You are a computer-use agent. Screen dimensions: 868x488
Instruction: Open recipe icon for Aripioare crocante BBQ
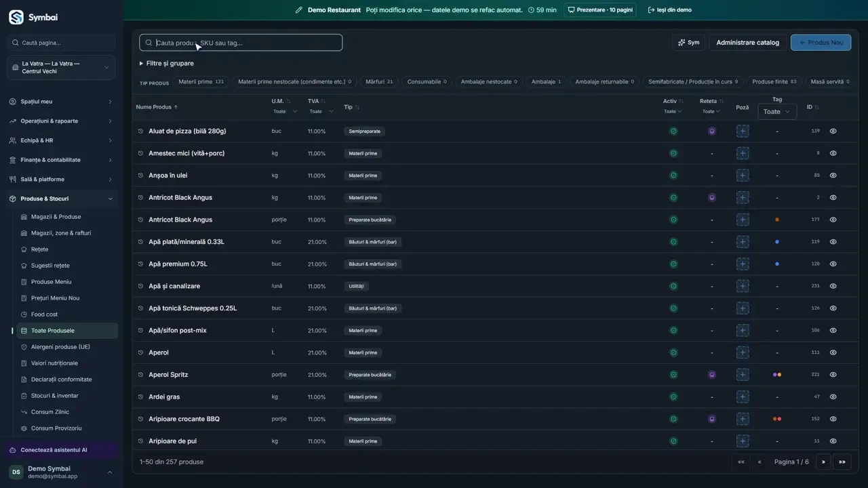[x=712, y=419]
